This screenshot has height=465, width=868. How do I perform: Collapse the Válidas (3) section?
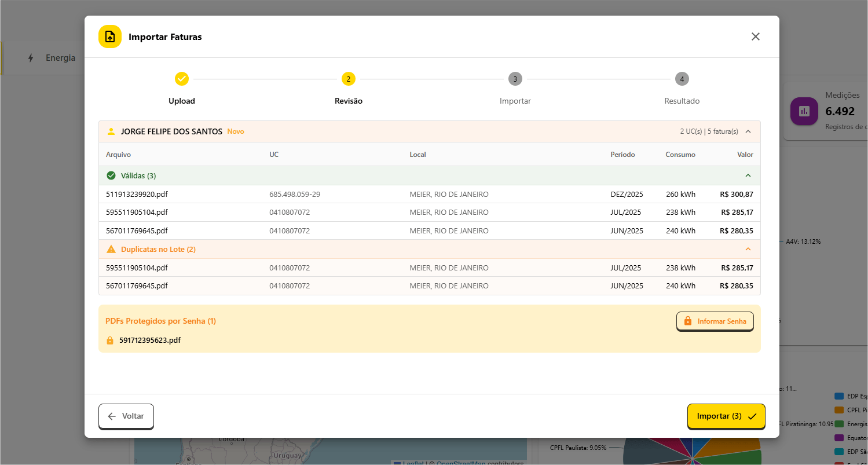(x=748, y=175)
